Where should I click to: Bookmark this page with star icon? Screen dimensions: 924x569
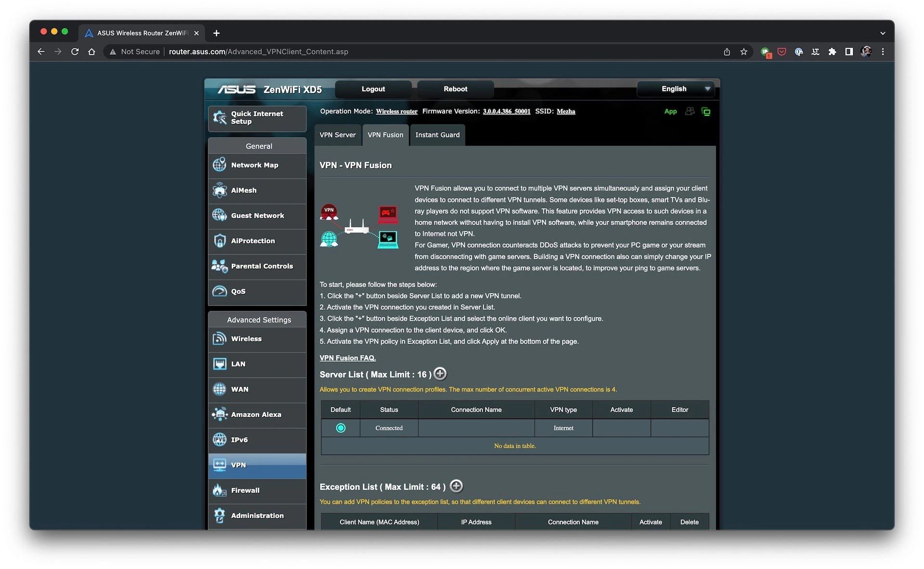(x=744, y=51)
